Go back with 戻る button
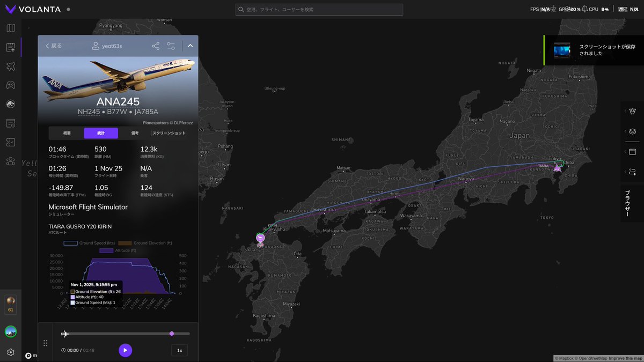 click(x=53, y=46)
